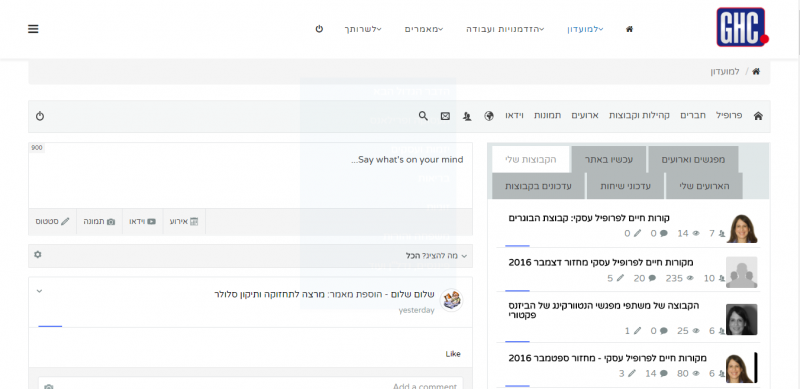Viewport: 800px width, 389px height.
Task: Click the 20 comments count of December 2016 group
Action: tap(645, 278)
